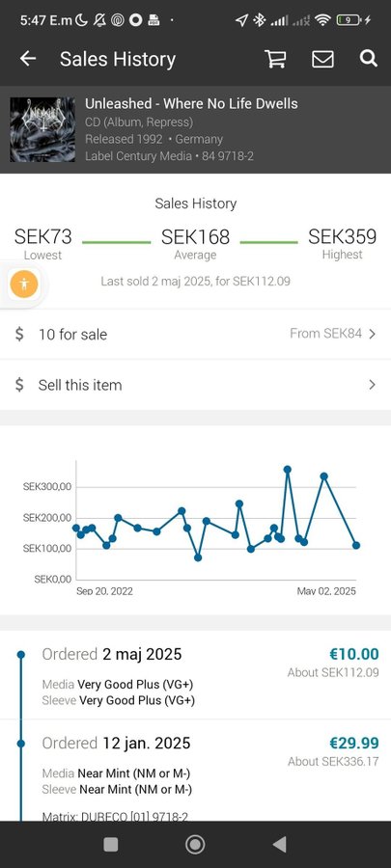Select the highest peak point on chart
This screenshot has width=391, height=868.
click(x=287, y=470)
